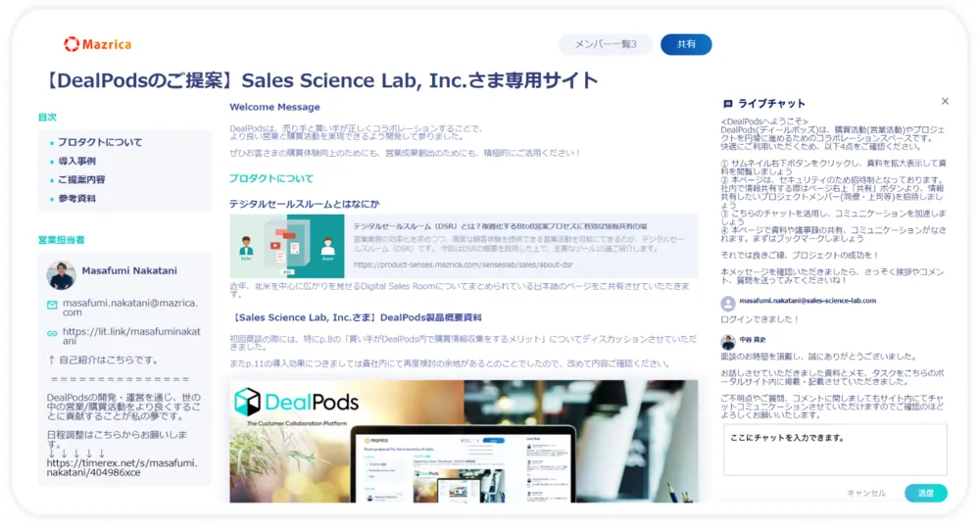The height and width of the screenshot is (528, 980).
Task: Click the DealPods製品概要資料 heading
Action: [x=356, y=317]
